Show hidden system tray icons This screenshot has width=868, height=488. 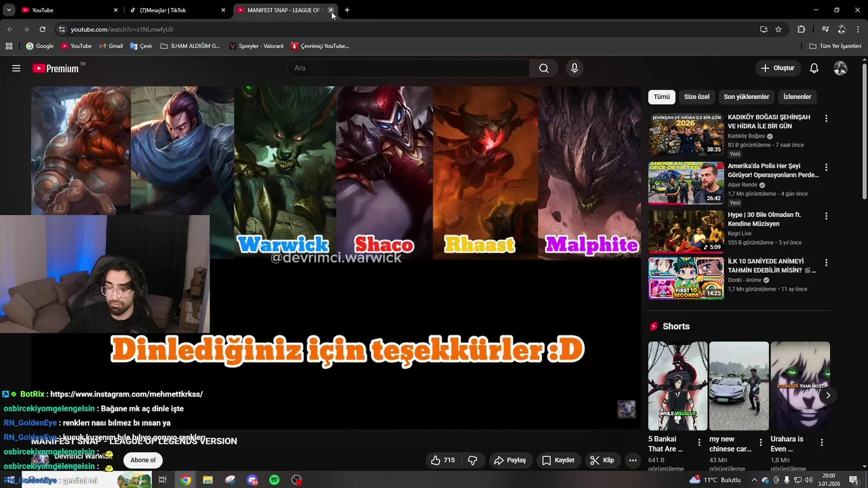(754, 480)
